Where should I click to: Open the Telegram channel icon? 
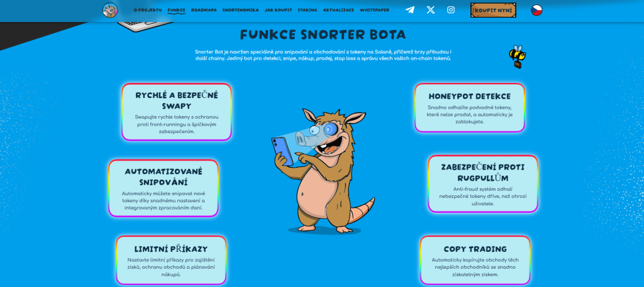coord(410,10)
